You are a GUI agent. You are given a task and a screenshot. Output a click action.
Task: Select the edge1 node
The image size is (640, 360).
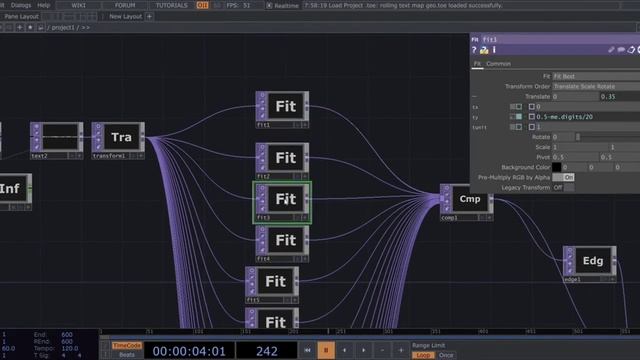click(590, 264)
